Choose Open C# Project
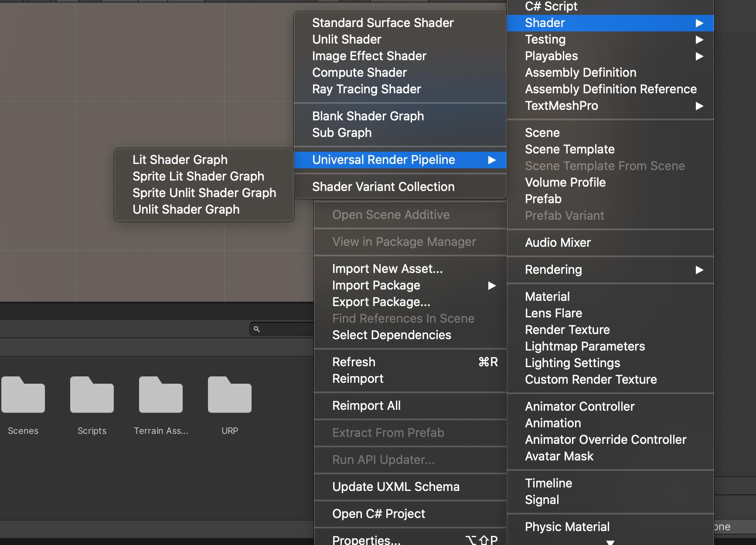The image size is (756, 545). coord(410,514)
